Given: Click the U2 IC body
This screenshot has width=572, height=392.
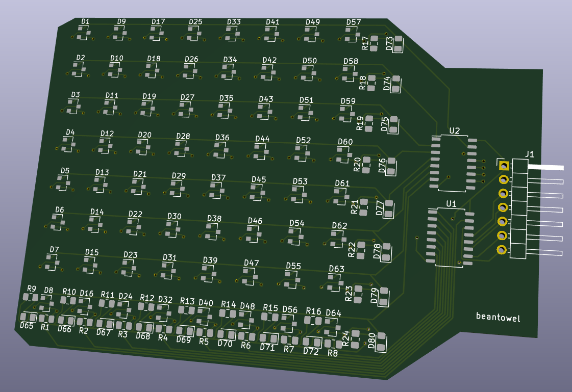Looking at the screenshot, I should point(454,163).
